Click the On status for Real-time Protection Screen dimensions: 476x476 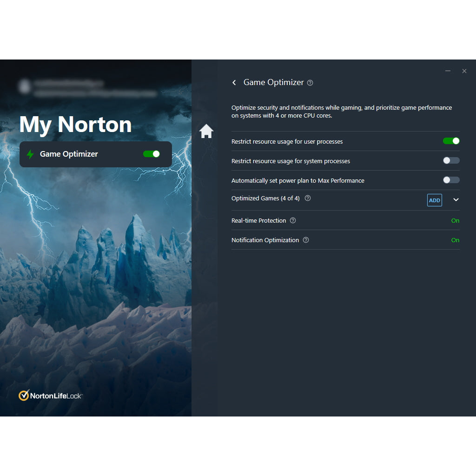coord(455,220)
